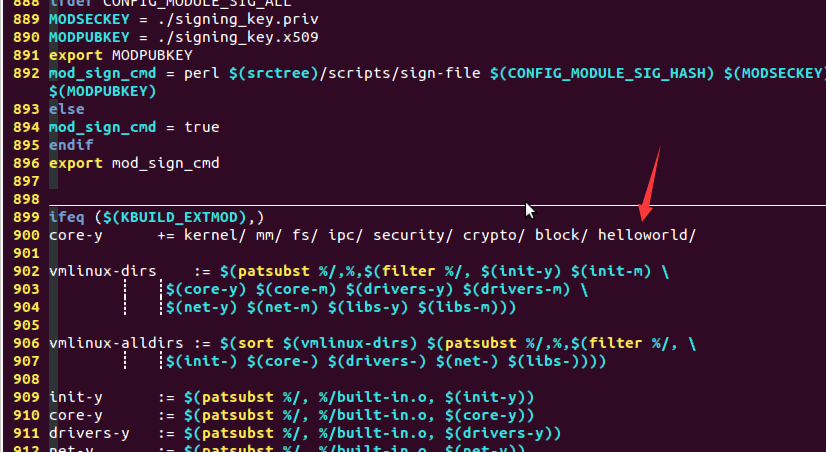Click vmlinux-dirs on line 902
The width and height of the screenshot is (826, 452).
pos(103,271)
